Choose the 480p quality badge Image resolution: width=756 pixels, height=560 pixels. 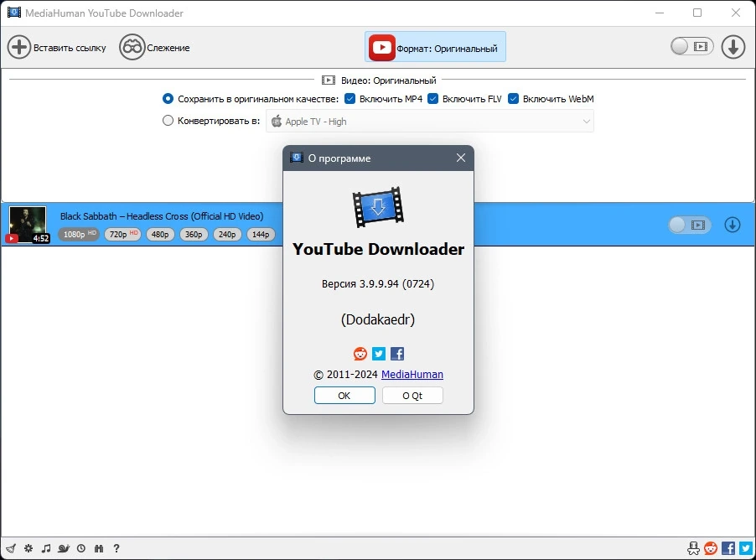[160, 235]
